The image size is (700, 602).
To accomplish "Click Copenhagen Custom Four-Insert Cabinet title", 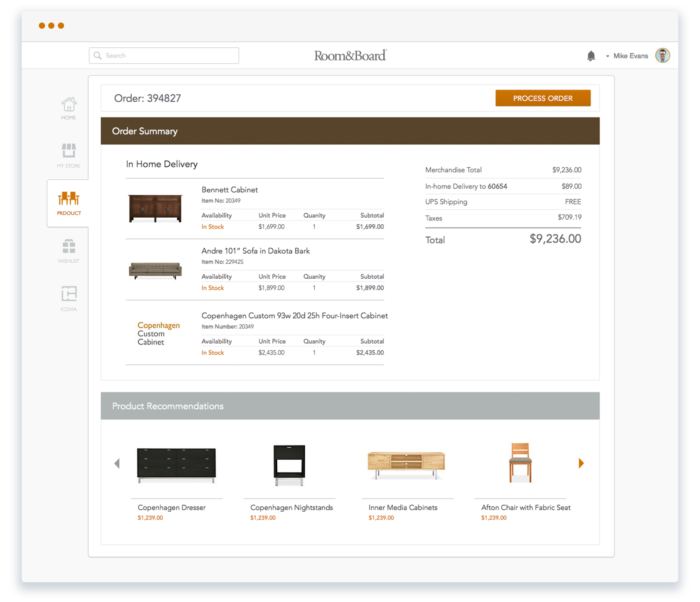I will click(x=294, y=316).
